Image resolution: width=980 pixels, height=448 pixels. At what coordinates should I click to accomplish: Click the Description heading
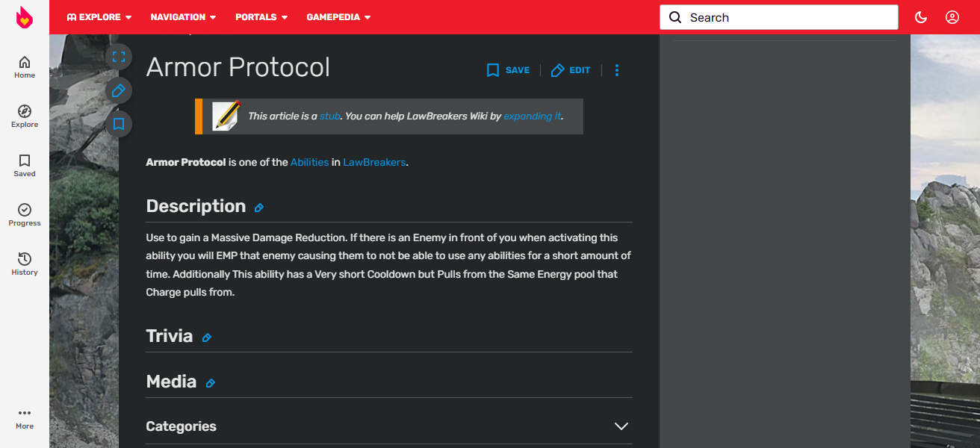click(x=196, y=206)
